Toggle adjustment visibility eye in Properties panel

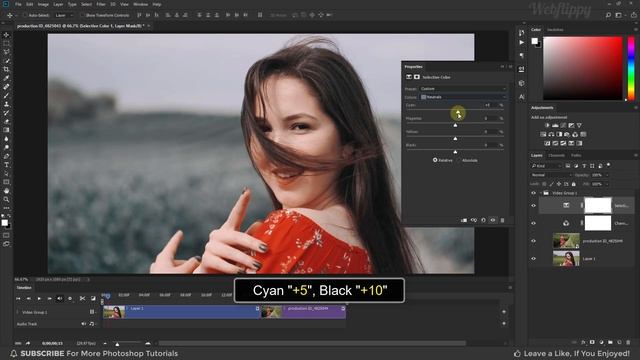click(x=493, y=220)
